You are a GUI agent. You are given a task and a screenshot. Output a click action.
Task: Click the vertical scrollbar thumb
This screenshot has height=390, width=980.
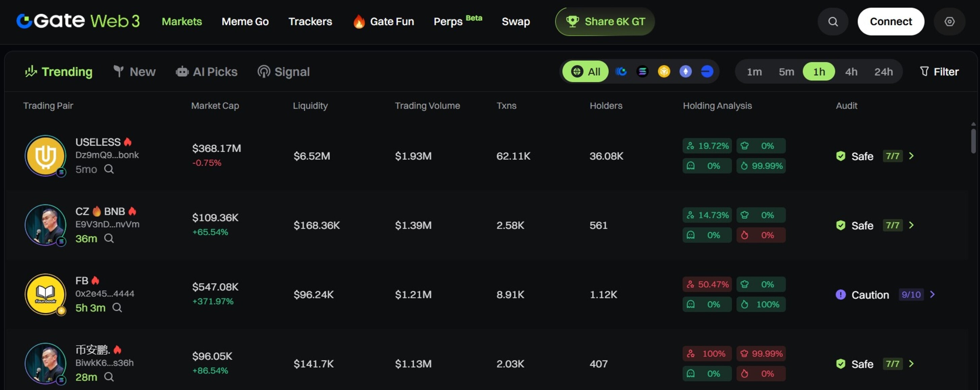pyautogui.click(x=973, y=141)
